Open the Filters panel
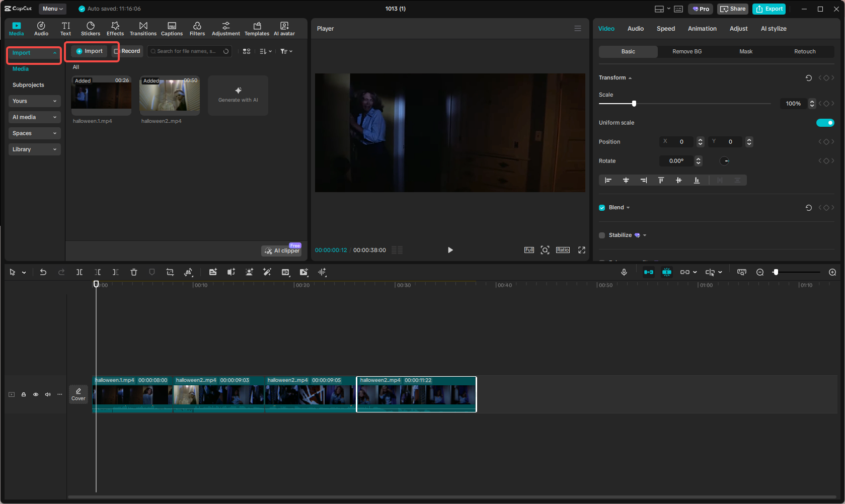 197,29
